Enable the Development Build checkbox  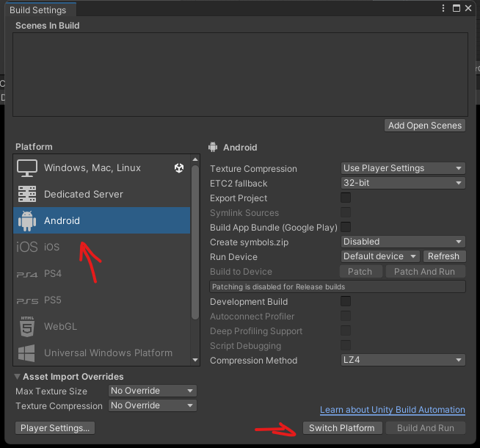tap(346, 301)
